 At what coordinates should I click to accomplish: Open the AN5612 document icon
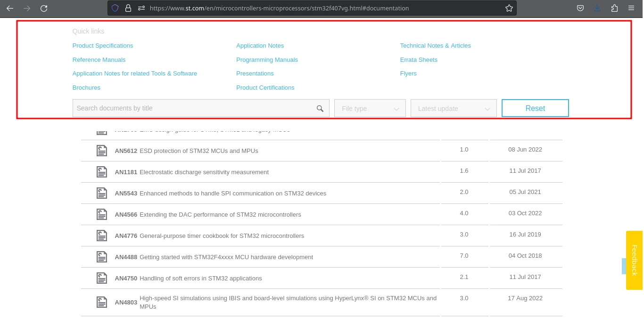[x=102, y=151]
